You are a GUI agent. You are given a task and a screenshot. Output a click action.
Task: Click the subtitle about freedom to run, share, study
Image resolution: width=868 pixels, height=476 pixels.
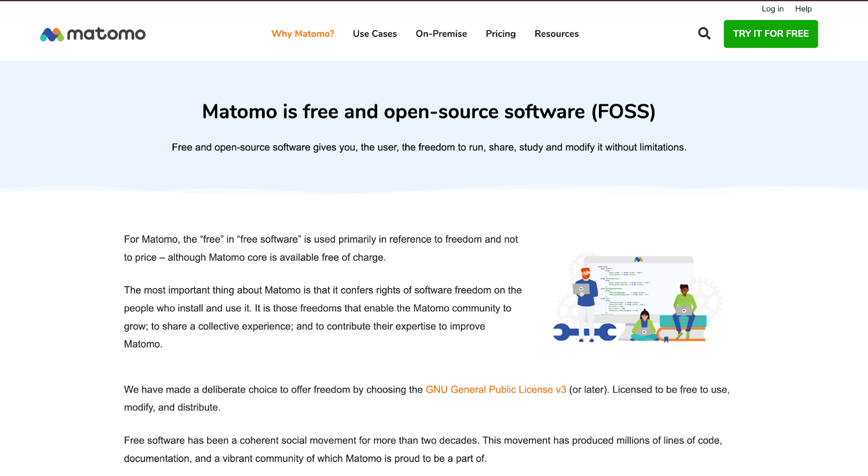pos(429,148)
